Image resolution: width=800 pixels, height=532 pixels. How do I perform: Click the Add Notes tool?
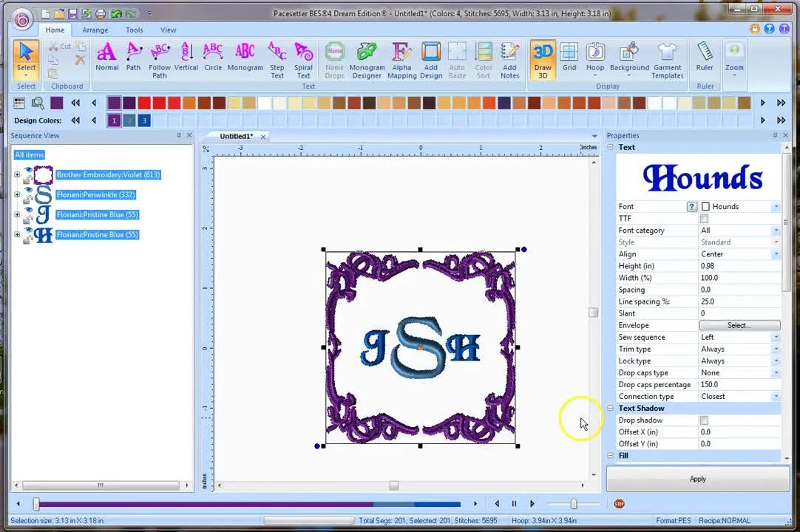point(509,59)
